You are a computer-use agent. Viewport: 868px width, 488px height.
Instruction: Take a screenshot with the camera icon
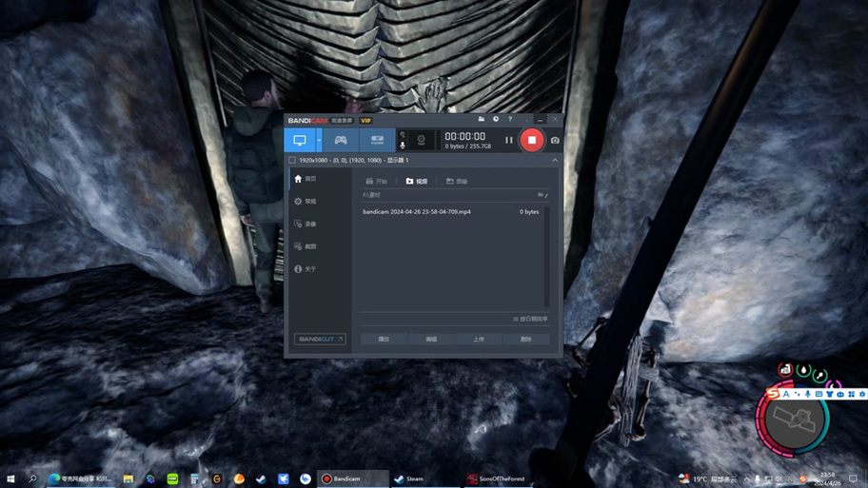click(x=555, y=141)
